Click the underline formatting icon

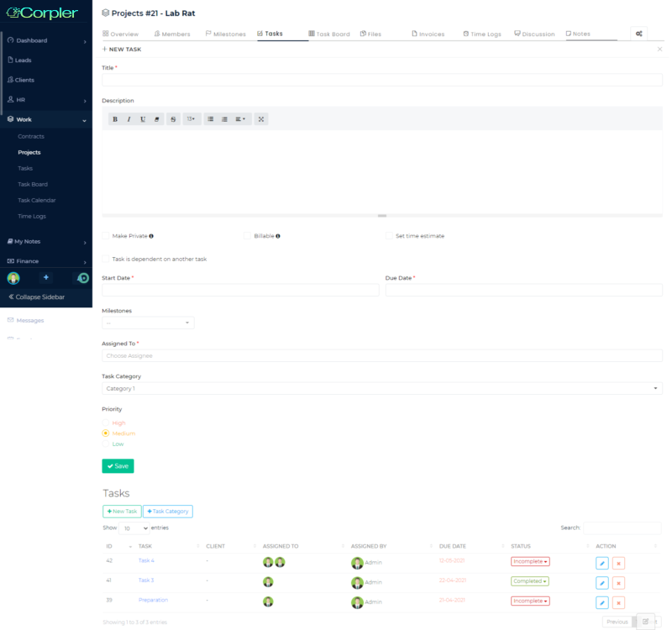pyautogui.click(x=143, y=119)
